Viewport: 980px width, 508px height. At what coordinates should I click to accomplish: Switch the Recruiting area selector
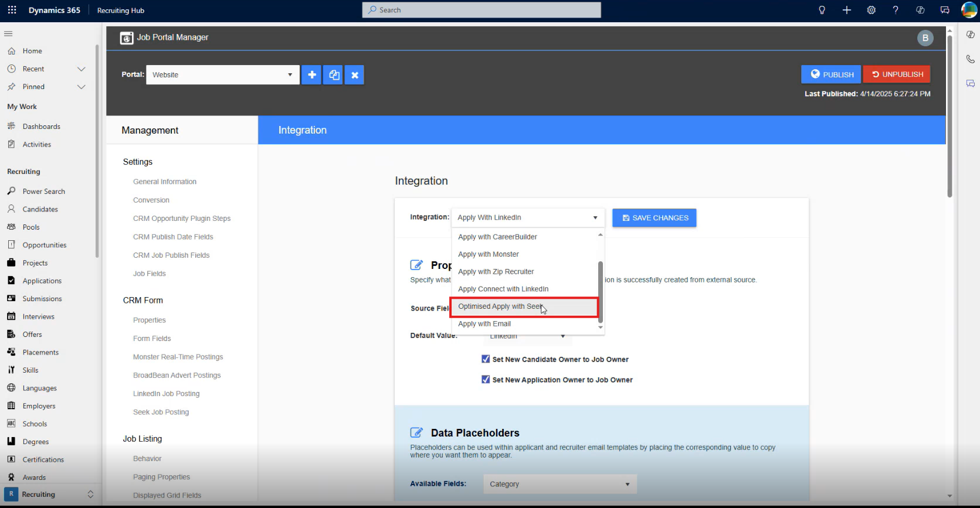(x=49, y=495)
